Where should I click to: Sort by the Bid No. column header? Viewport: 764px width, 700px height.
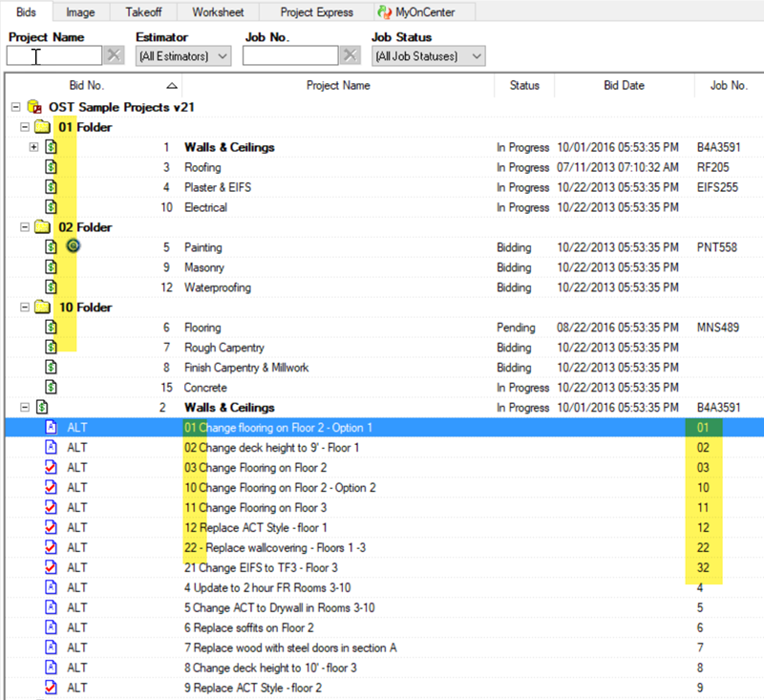point(94,86)
